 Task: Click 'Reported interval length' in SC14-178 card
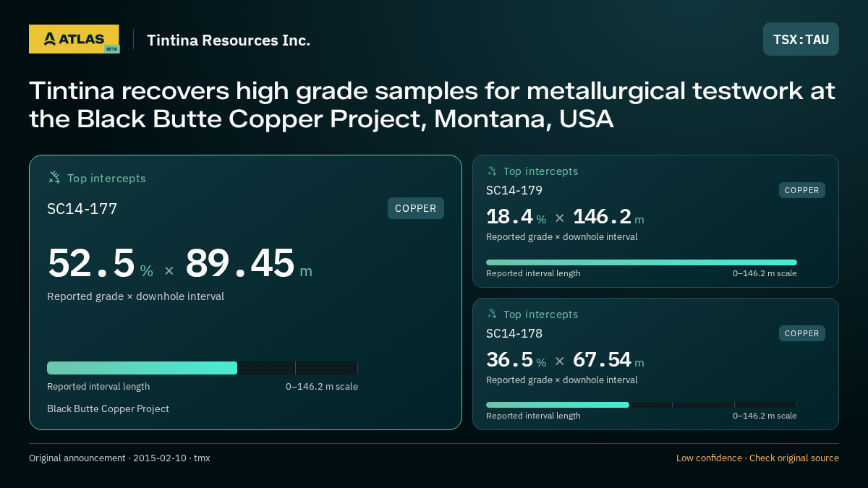coord(533,416)
